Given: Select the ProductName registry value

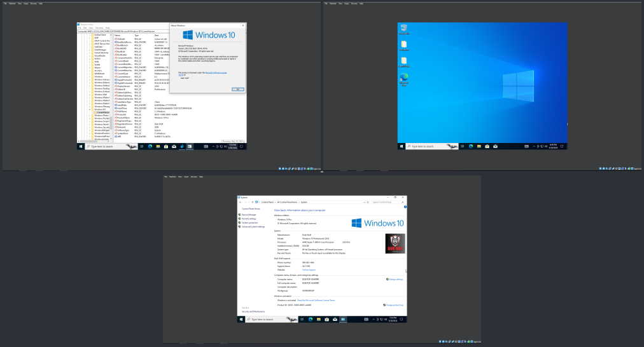Looking at the screenshot, I should (x=123, y=118).
